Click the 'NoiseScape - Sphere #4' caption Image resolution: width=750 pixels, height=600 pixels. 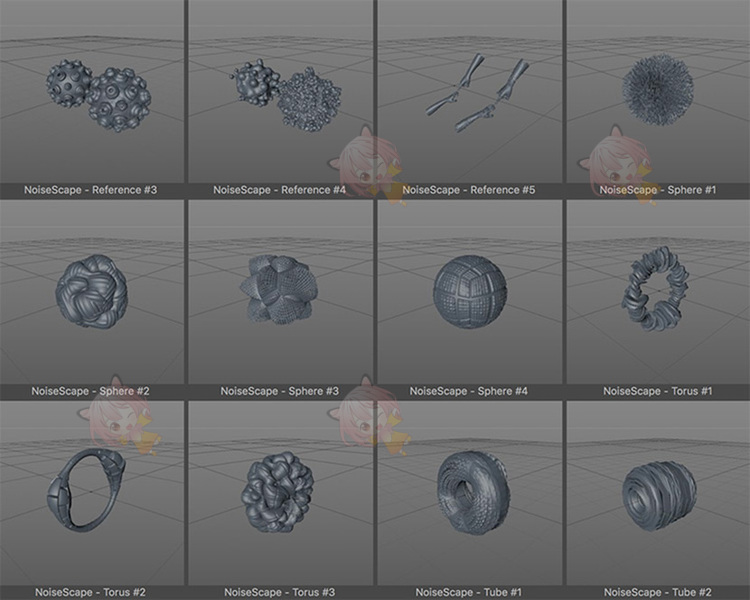pyautogui.click(x=469, y=391)
